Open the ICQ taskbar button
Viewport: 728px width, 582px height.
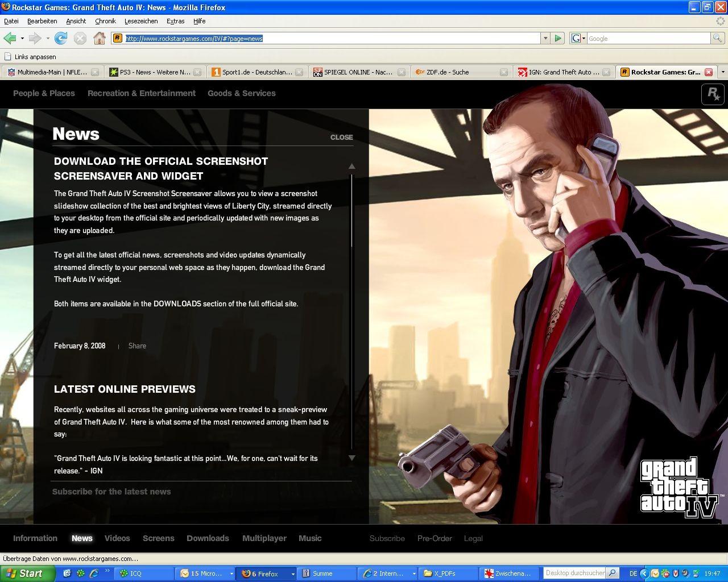144,573
